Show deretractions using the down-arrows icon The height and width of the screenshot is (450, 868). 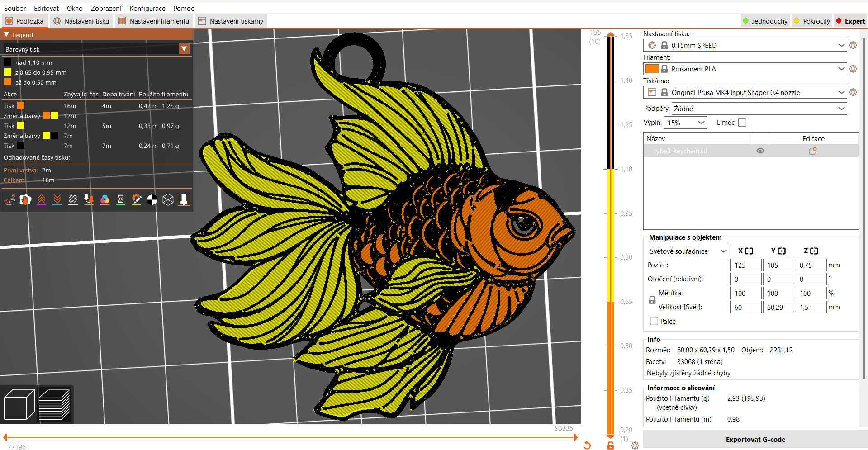[x=57, y=199]
